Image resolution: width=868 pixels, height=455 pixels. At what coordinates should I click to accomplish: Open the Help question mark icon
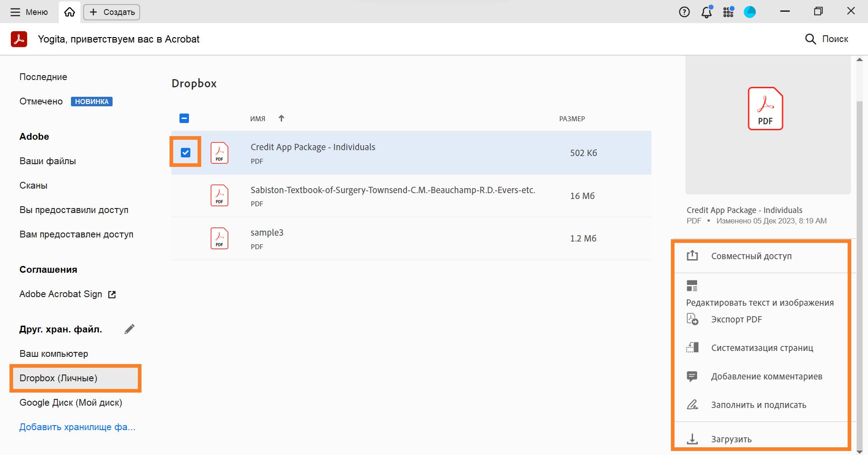(x=684, y=12)
